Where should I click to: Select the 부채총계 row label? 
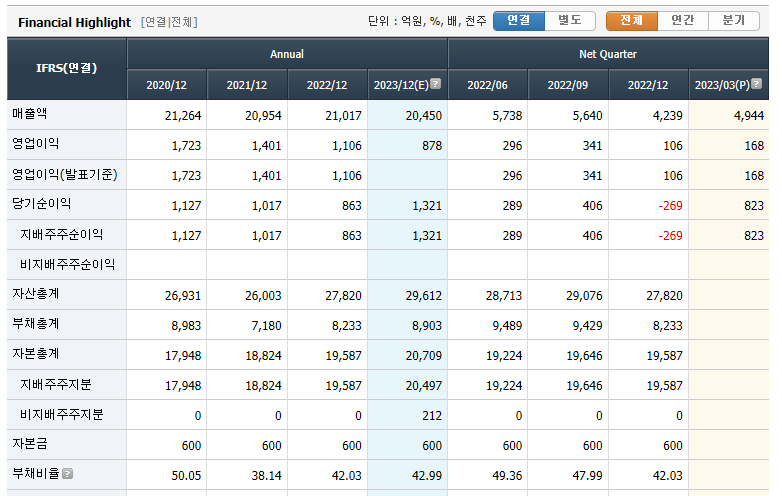pyautogui.click(x=36, y=324)
